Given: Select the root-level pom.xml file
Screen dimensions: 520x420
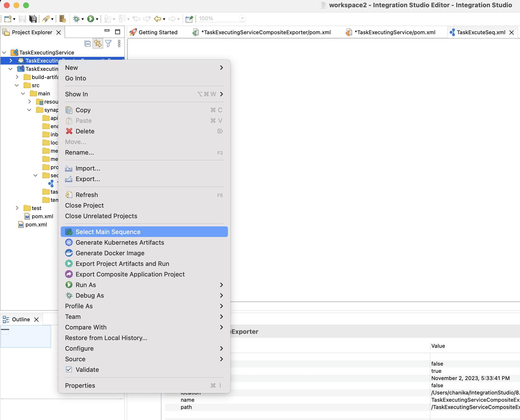Looking at the screenshot, I should tap(33, 225).
